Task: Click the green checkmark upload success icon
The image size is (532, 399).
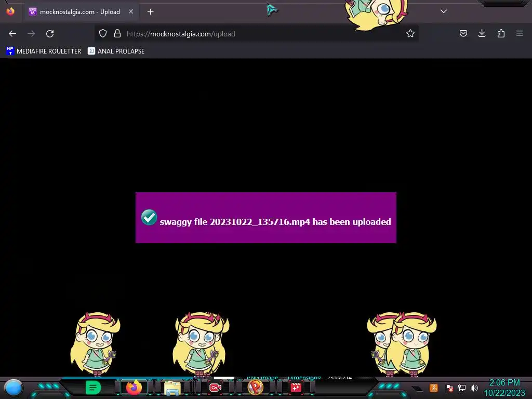Action: pyautogui.click(x=149, y=218)
